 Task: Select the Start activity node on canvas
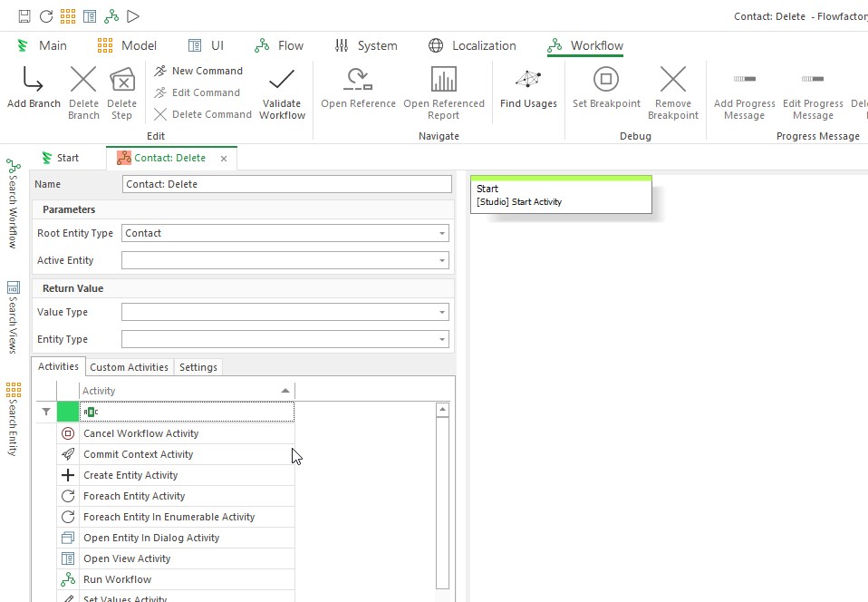click(561, 194)
